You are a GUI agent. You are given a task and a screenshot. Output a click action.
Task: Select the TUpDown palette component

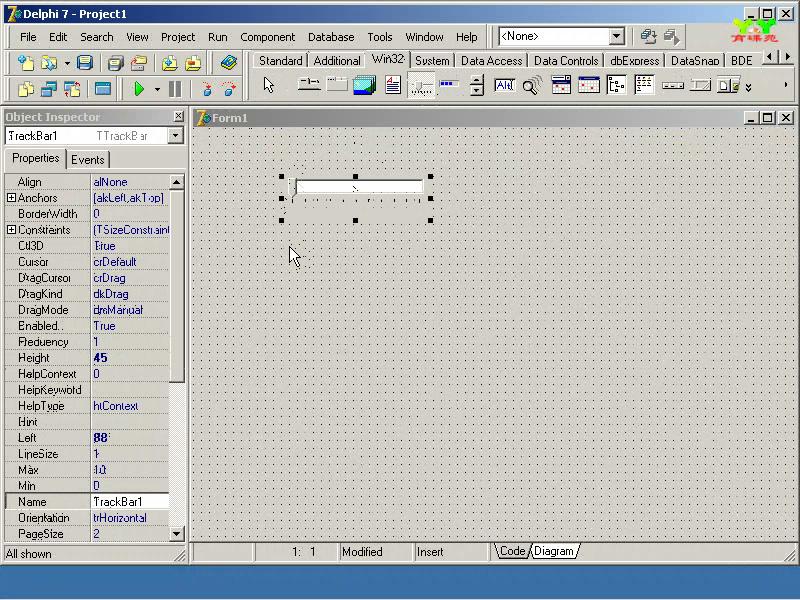click(477, 85)
